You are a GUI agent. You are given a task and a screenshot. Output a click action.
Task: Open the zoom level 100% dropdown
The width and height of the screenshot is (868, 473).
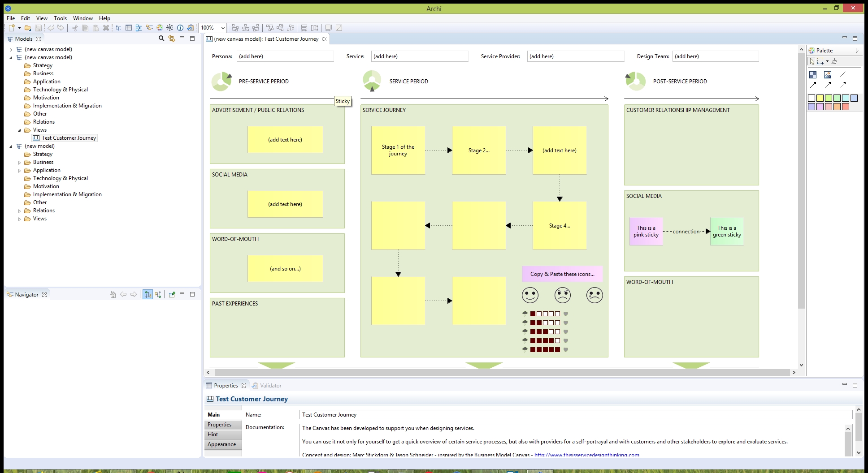tap(223, 28)
